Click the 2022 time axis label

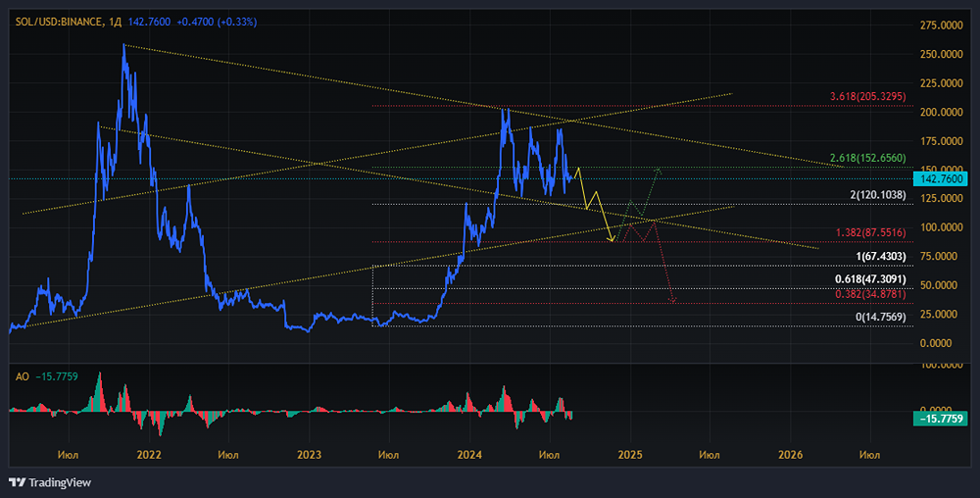click(x=149, y=455)
